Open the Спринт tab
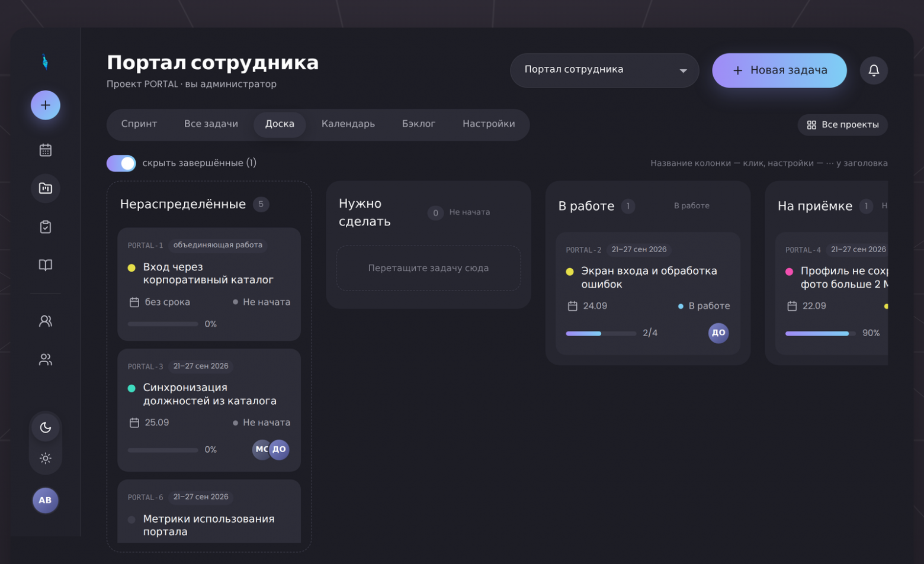Image resolution: width=924 pixels, height=564 pixels. click(139, 124)
